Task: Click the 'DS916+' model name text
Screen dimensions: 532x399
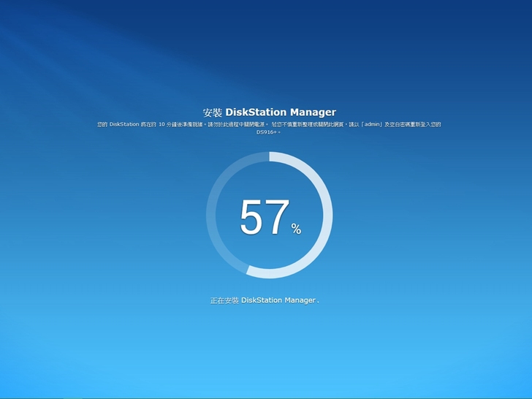Action: click(267, 132)
